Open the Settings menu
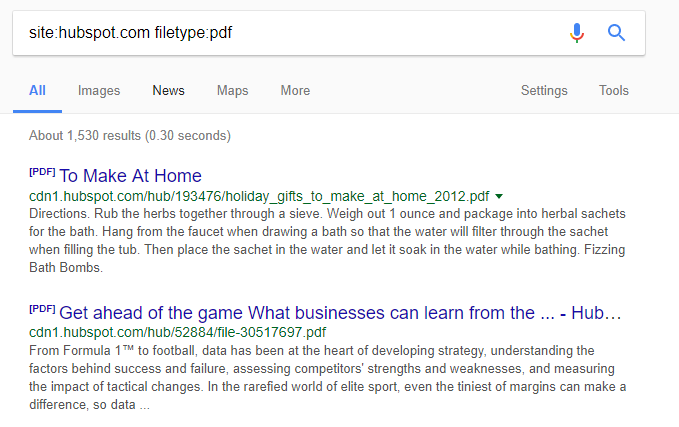Image resolution: width=679 pixels, height=427 pixels. (x=544, y=90)
